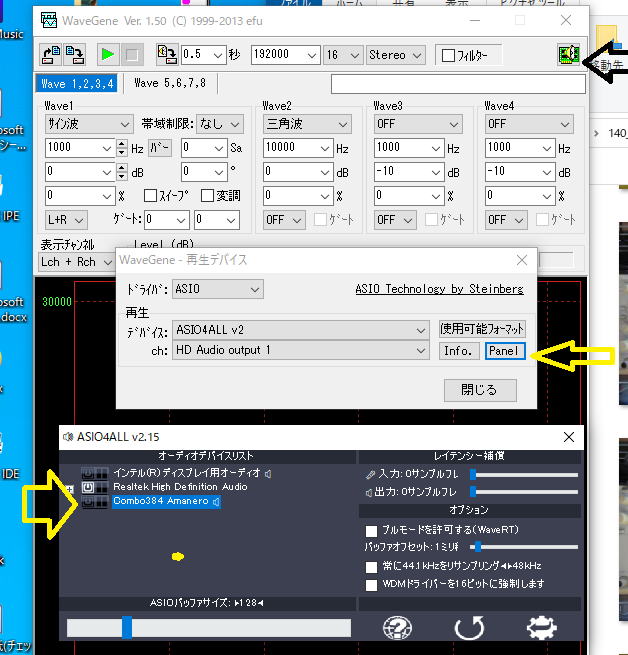Click speaker icon next to Intel display audio
The width and height of the screenshot is (628, 655).
point(269,473)
